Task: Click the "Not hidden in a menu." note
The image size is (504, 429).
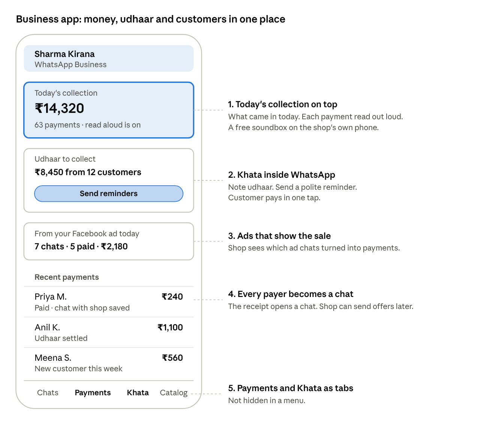Action: pyautogui.click(x=267, y=400)
